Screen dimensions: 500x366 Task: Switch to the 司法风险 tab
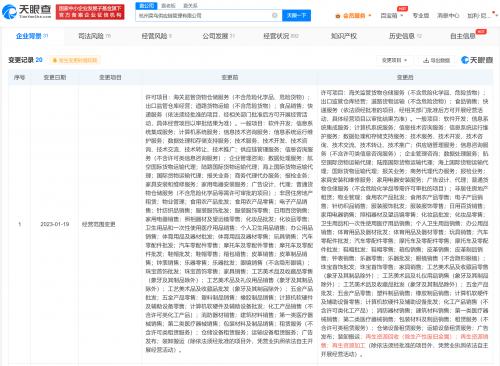pyautogui.click(x=94, y=36)
